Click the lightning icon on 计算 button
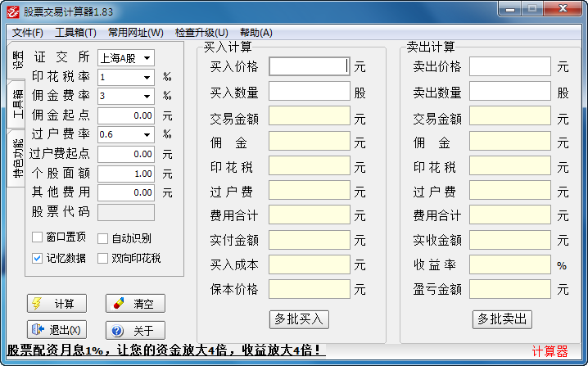This screenshot has height=366, width=588. 37,304
